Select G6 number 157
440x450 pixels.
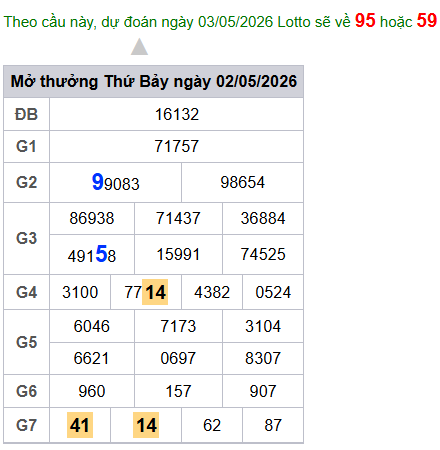tap(178, 391)
